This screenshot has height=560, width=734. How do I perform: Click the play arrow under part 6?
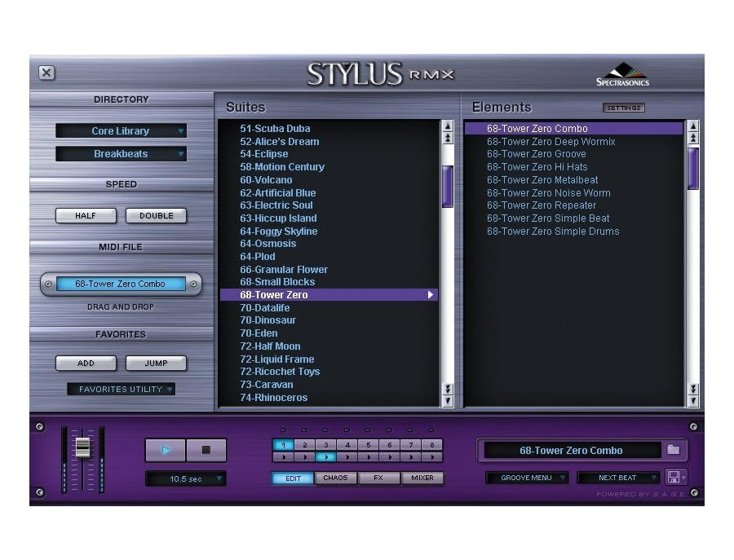pos(390,457)
